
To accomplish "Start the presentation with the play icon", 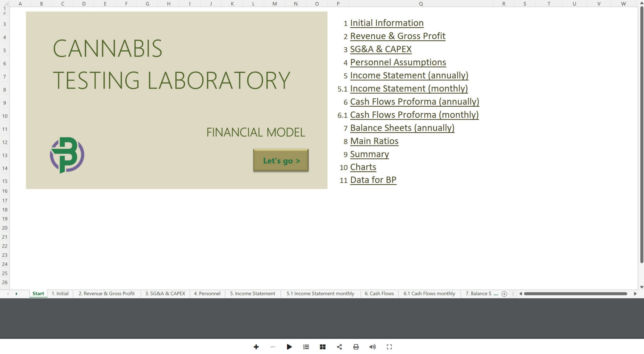I will pyautogui.click(x=289, y=347).
